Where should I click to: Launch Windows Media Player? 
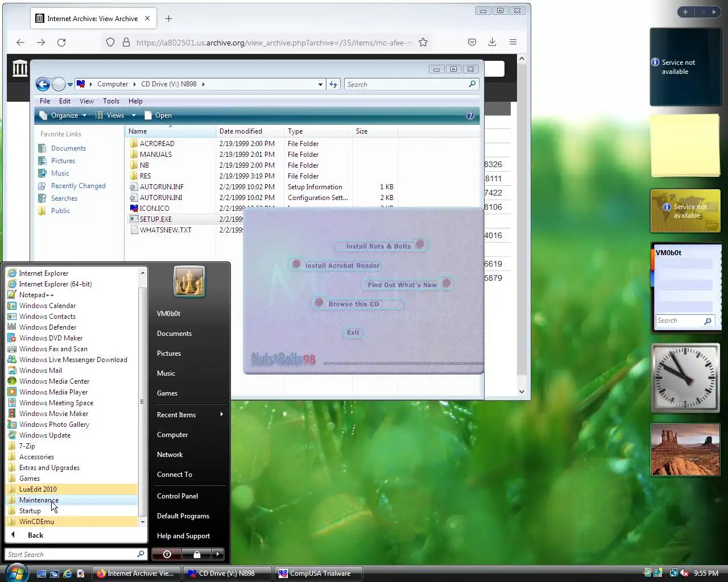click(x=53, y=392)
